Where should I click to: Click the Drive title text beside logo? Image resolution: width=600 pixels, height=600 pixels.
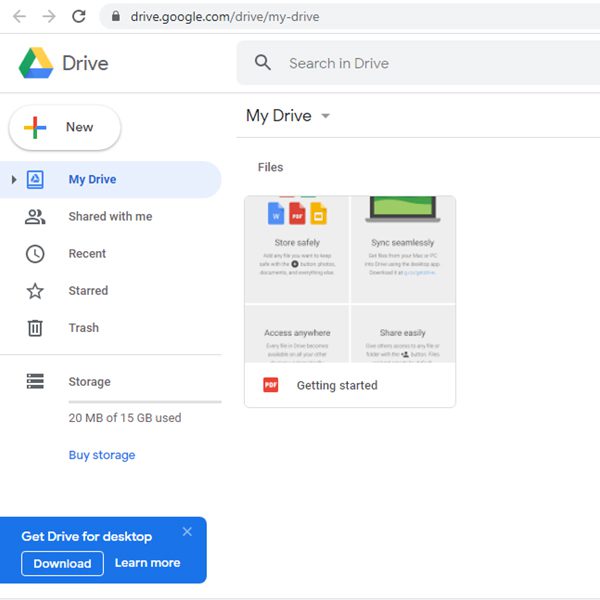click(x=85, y=63)
